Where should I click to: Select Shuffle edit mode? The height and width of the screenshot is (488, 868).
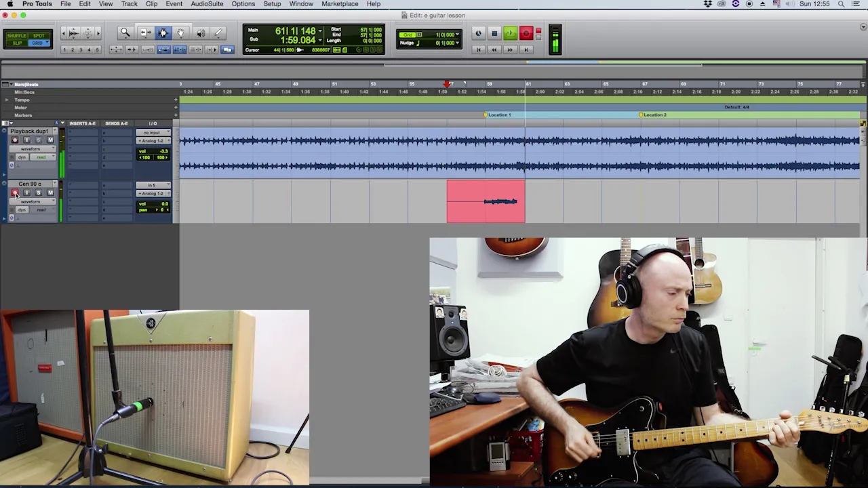coord(17,36)
